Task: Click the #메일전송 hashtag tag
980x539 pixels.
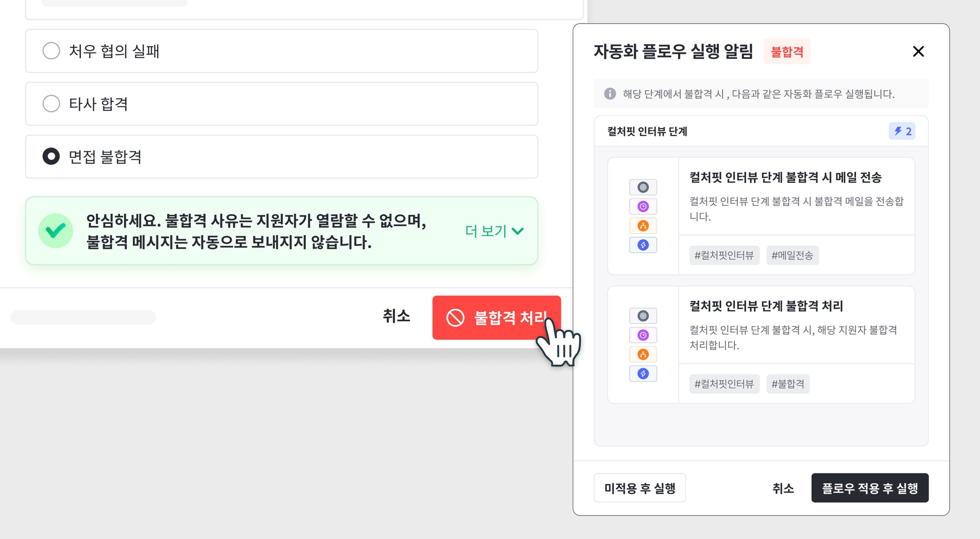Action: pyautogui.click(x=792, y=255)
